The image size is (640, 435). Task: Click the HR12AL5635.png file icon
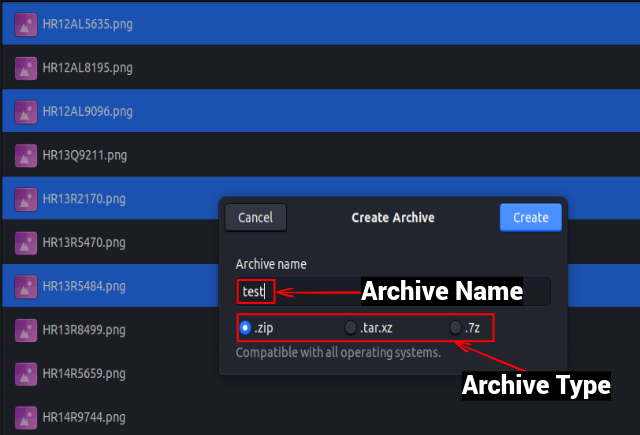(x=26, y=24)
